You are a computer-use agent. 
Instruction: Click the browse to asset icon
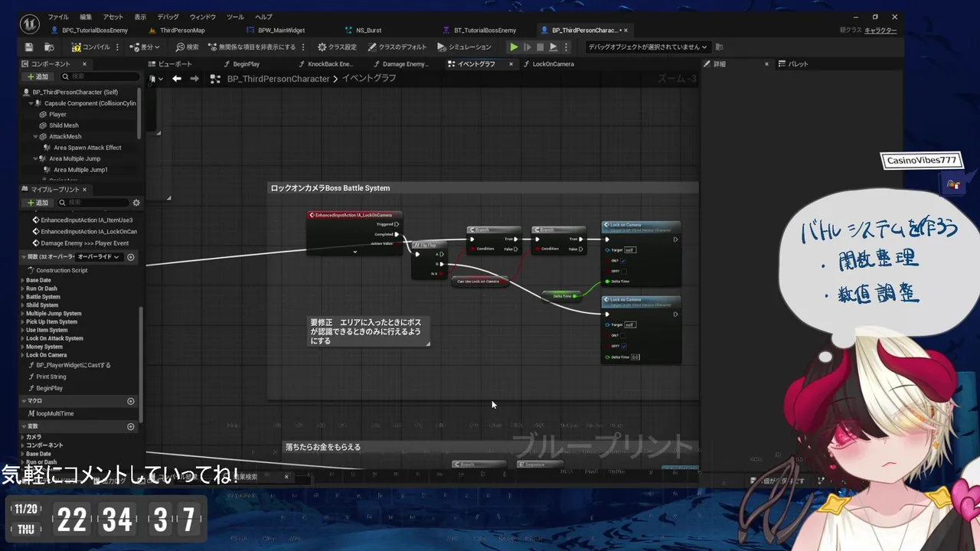pos(49,47)
